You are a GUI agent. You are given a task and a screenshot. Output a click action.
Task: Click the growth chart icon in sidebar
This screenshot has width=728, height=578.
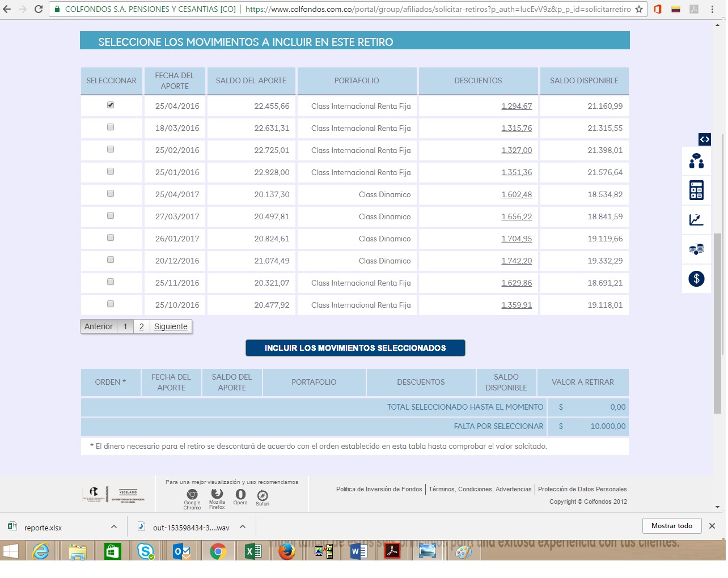click(x=696, y=220)
